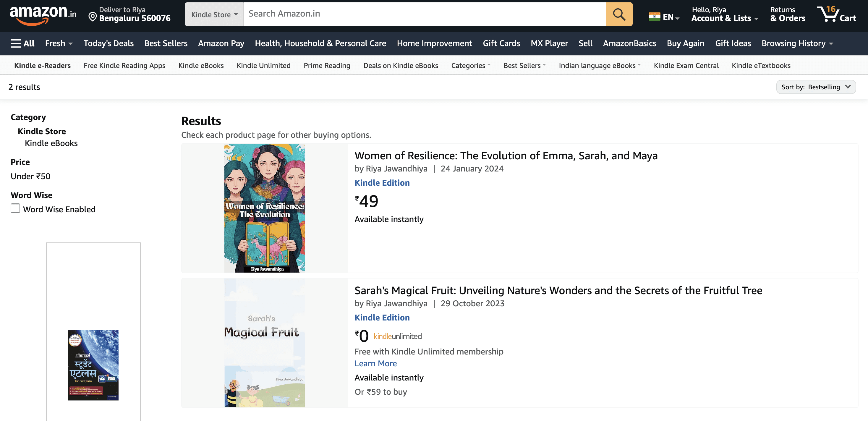Screen dimensions: 868x421
Task: Open the Sort by Bestselling dropdown
Action: coord(816,87)
